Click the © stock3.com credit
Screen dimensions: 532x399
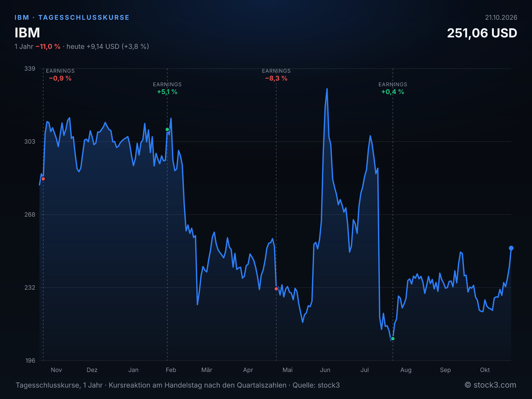tap(490, 385)
